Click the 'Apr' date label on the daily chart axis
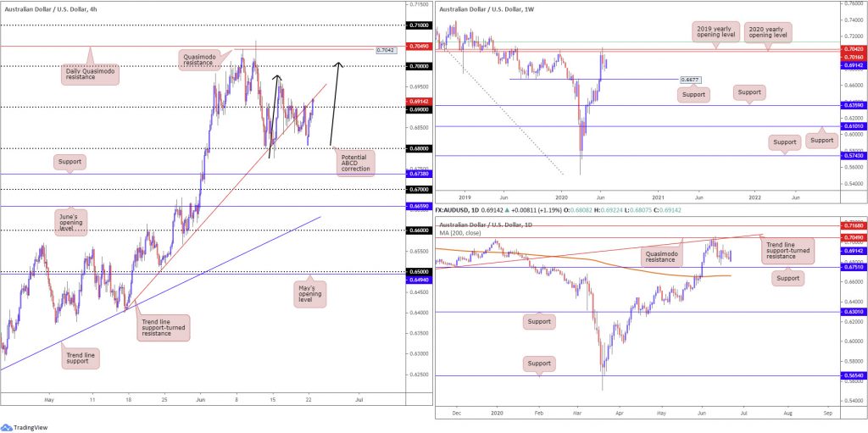868x433 pixels. [618, 413]
